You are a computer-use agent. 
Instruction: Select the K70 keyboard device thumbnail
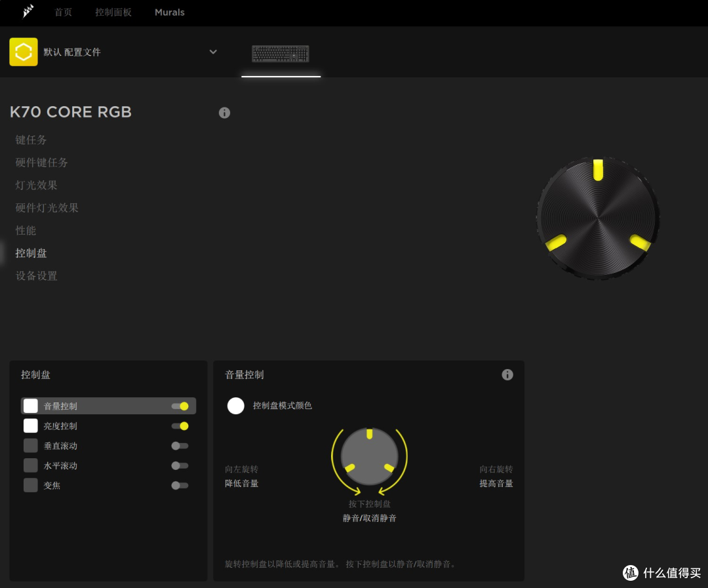click(281, 54)
